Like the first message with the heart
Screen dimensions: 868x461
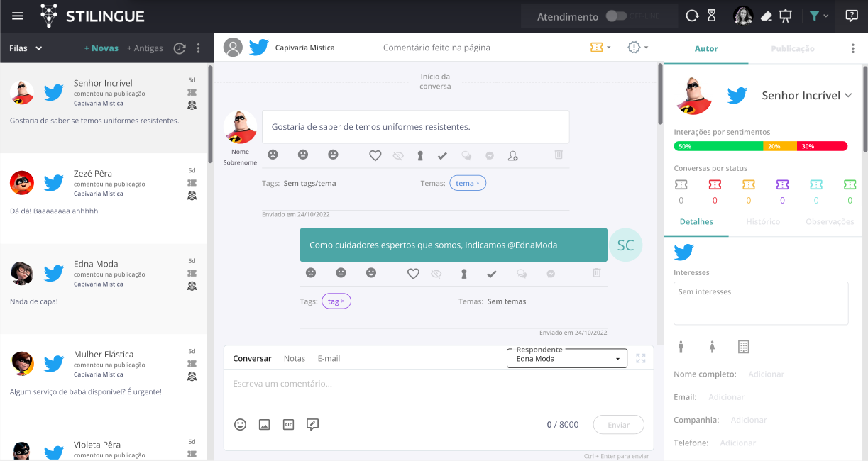click(375, 155)
